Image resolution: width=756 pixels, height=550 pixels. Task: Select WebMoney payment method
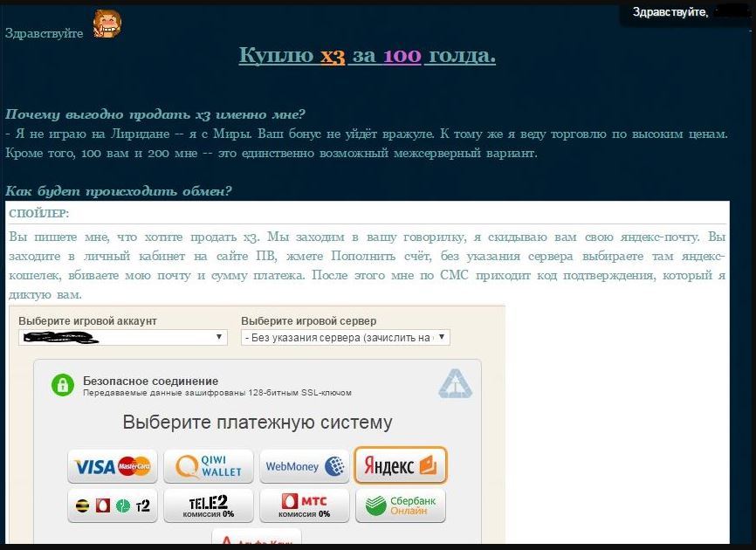[x=305, y=466]
